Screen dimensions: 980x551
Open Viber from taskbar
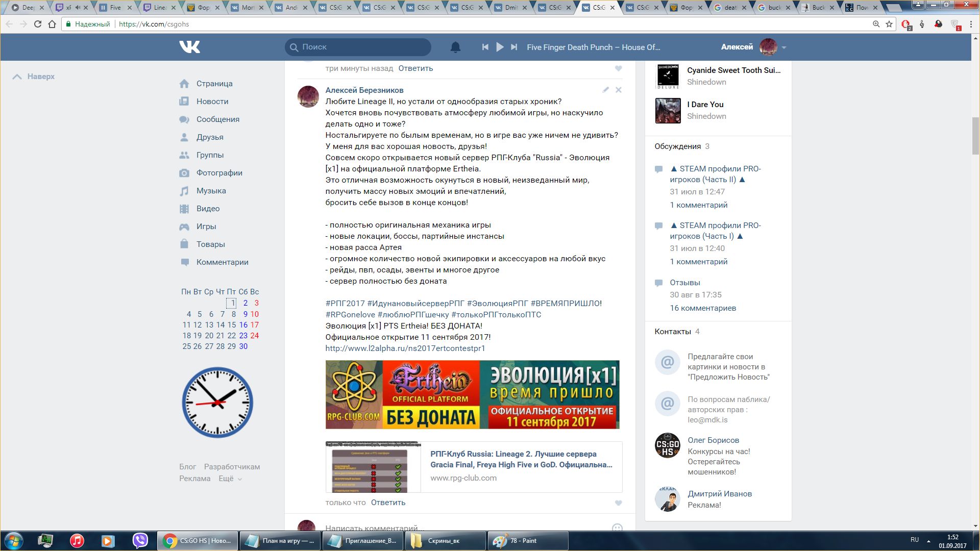pos(140,541)
